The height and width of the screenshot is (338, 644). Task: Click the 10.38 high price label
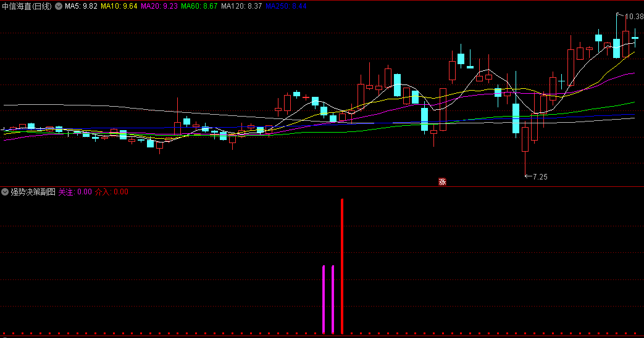(x=634, y=17)
